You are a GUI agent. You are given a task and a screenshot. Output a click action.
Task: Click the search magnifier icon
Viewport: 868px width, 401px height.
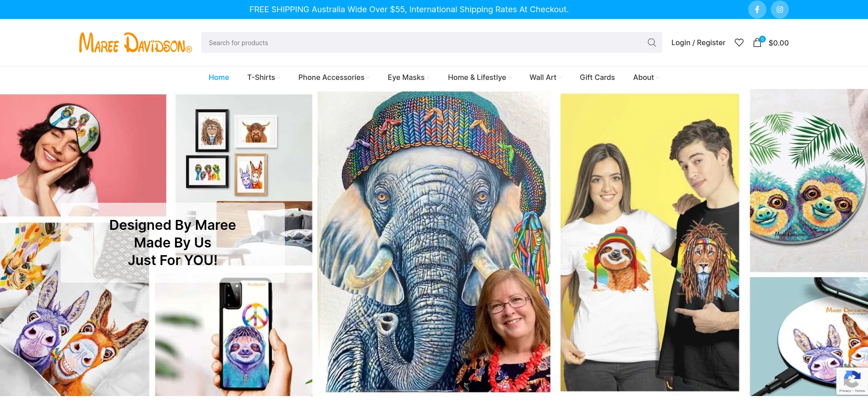651,42
